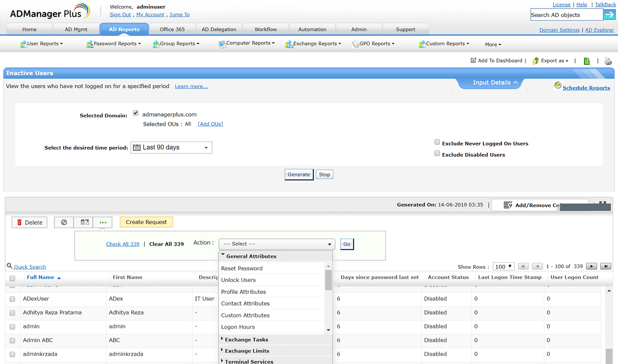The height and width of the screenshot is (364, 618).
Task: Click the green three-dots more actions button
Action: click(x=103, y=222)
